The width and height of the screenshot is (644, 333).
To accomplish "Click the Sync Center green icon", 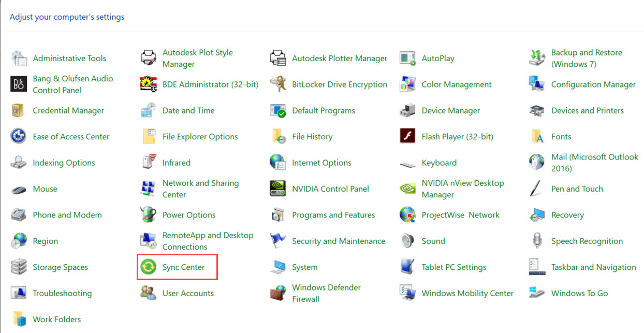I will click(149, 267).
